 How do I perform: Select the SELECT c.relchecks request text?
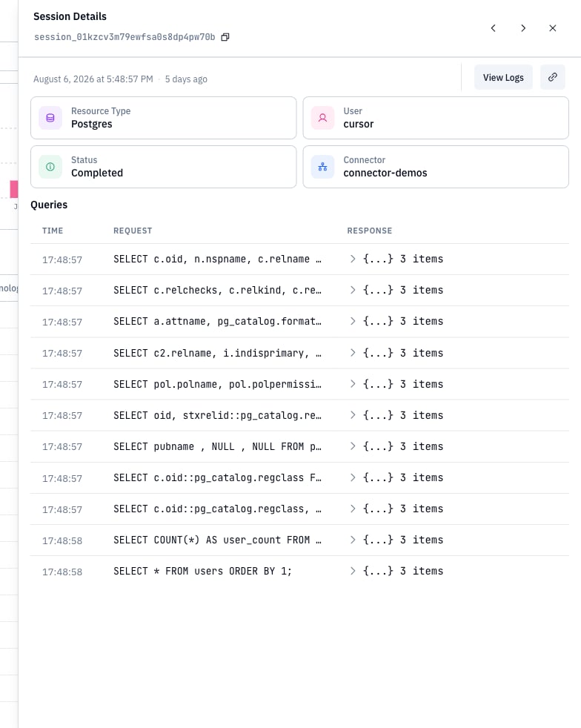tap(217, 290)
